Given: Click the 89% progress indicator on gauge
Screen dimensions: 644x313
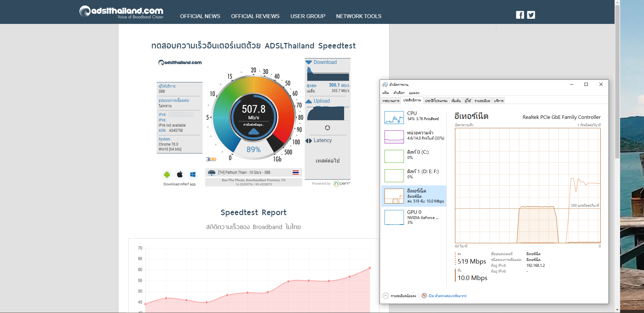Looking at the screenshot, I should (x=254, y=150).
